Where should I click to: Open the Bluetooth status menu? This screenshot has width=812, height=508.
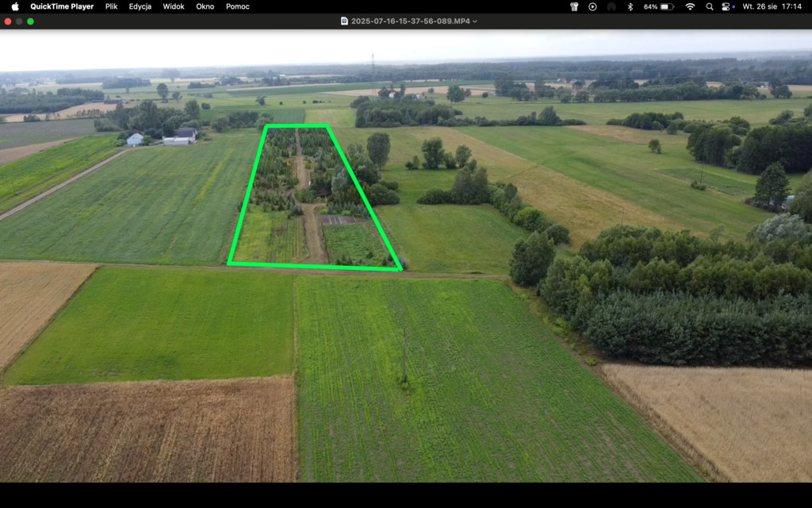pyautogui.click(x=630, y=6)
